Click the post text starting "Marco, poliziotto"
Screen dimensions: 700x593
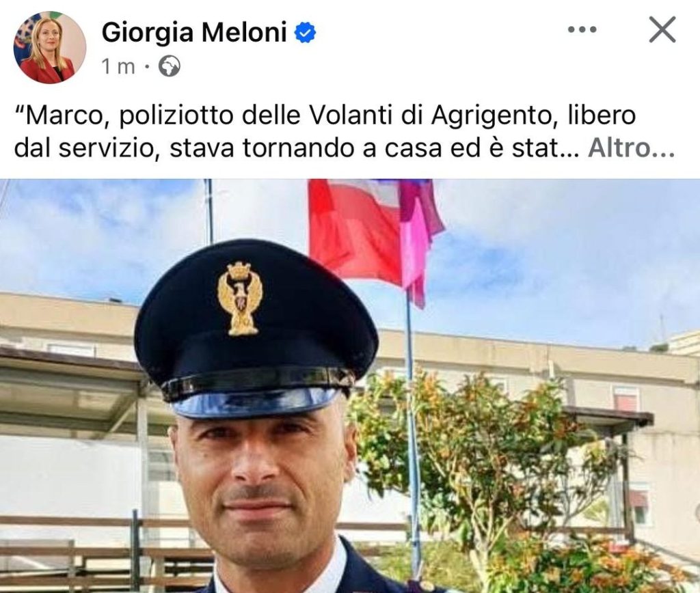click(x=345, y=132)
